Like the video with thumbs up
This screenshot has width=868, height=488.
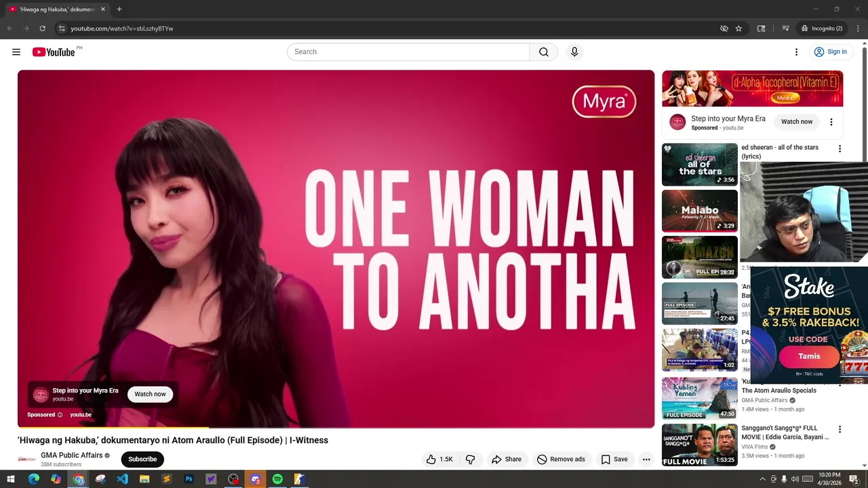(439, 460)
